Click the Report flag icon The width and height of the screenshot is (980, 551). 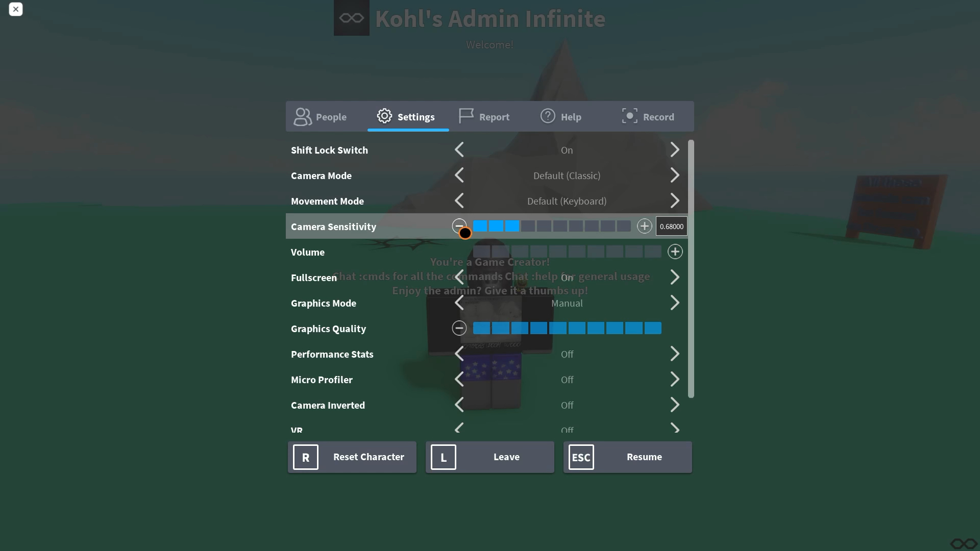466,116
